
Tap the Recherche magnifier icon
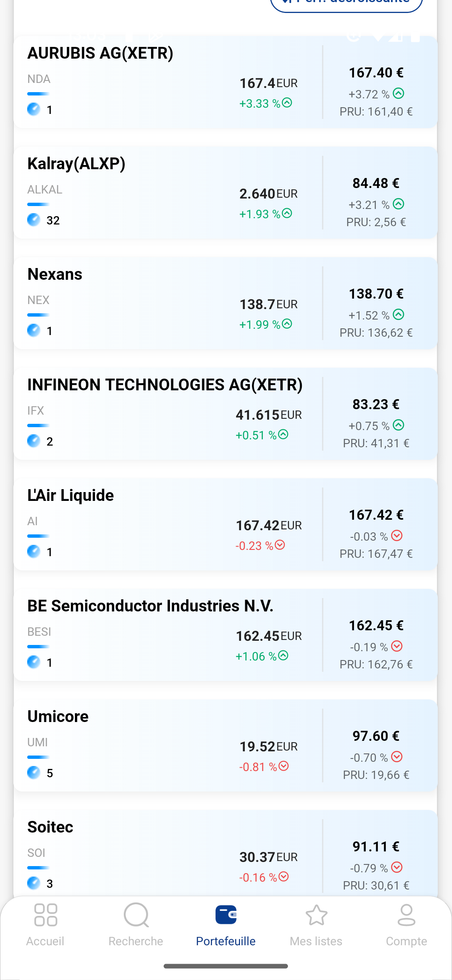point(136,915)
